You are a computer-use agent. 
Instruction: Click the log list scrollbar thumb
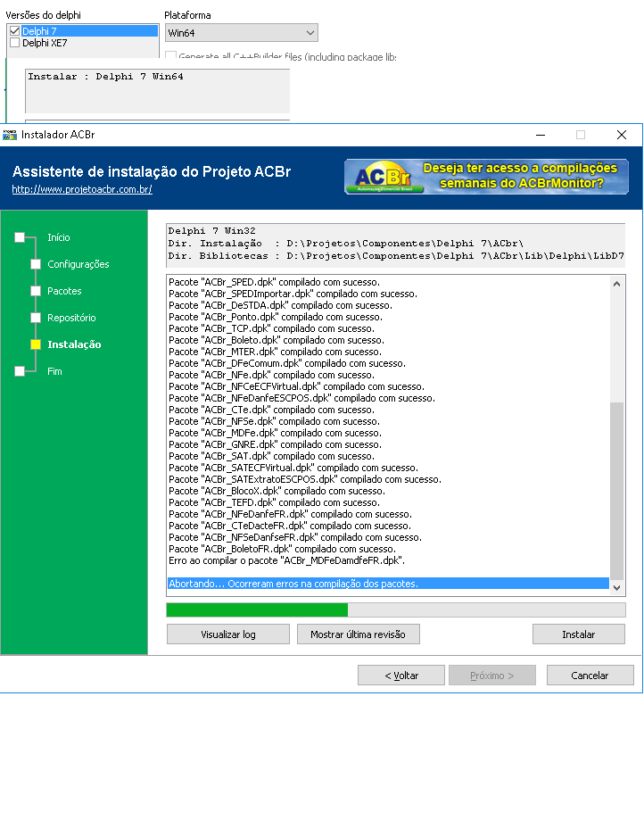[x=616, y=491]
